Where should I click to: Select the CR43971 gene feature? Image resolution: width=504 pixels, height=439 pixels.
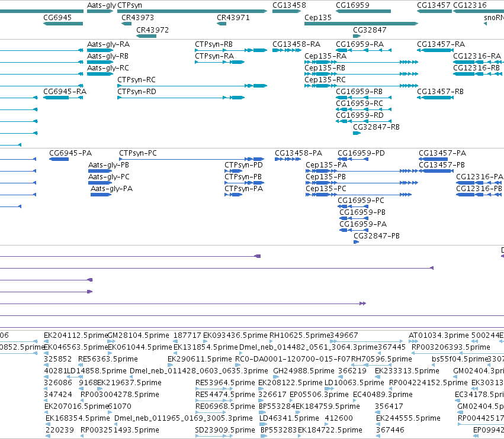(x=221, y=24)
